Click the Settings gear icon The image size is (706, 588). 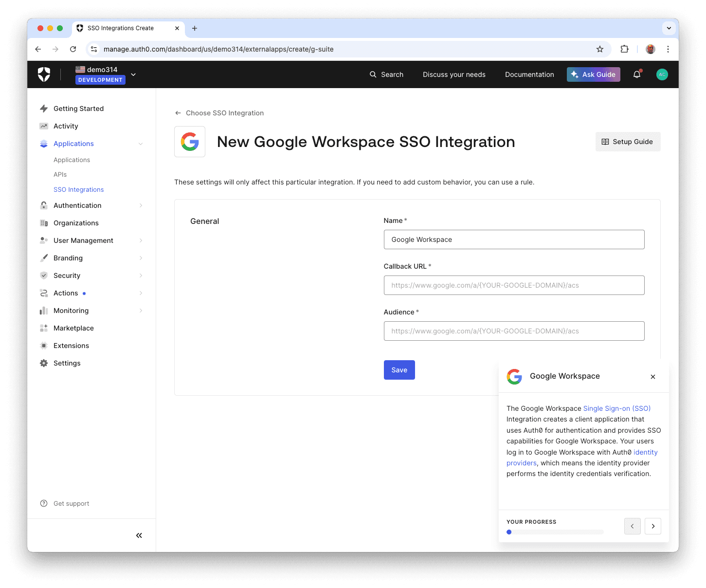coord(44,363)
